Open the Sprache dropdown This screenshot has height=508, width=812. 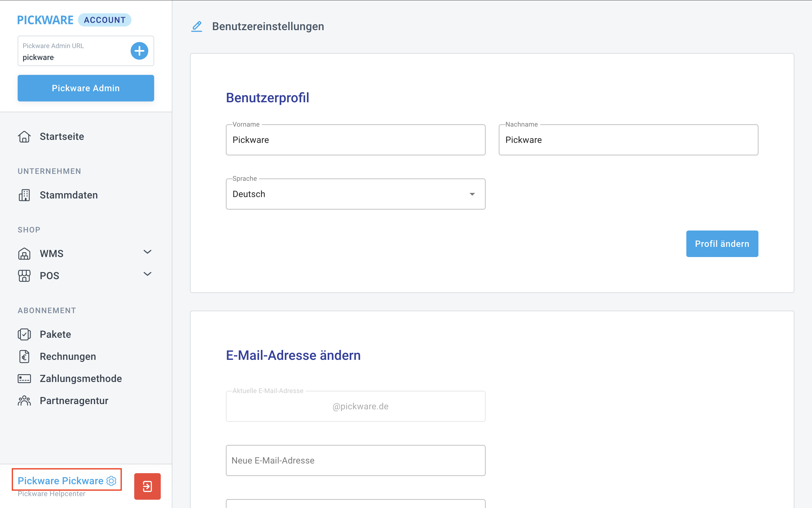click(355, 194)
